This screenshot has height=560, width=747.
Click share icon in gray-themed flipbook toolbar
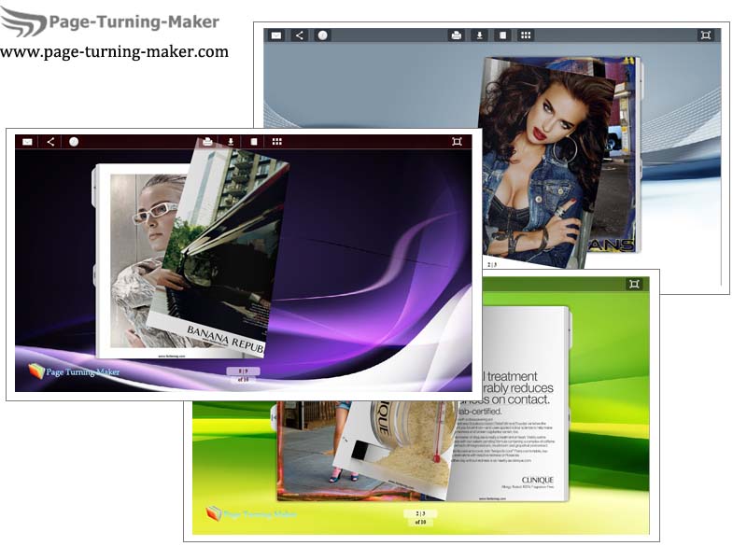(299, 35)
